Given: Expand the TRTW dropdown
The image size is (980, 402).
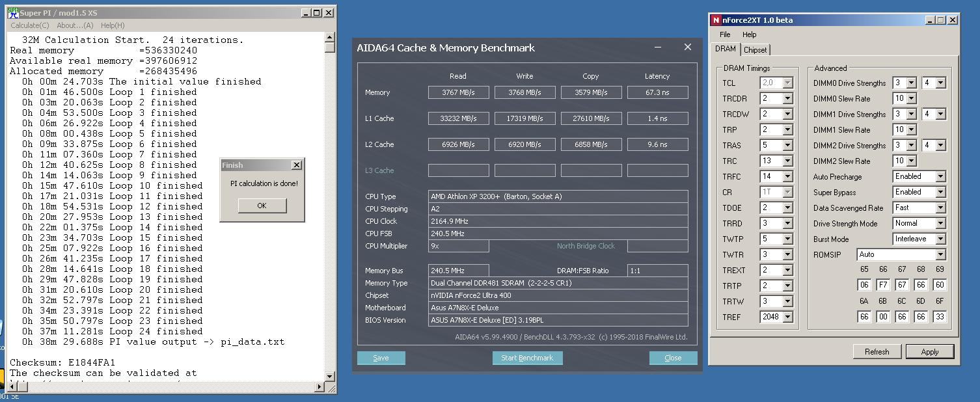Looking at the screenshot, I should (x=787, y=301).
